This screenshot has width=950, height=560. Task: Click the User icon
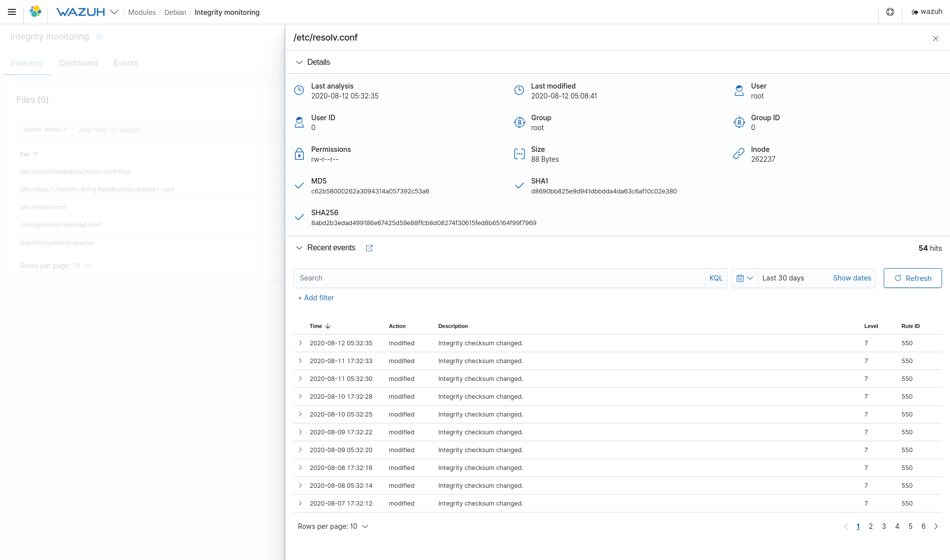pyautogui.click(x=739, y=90)
